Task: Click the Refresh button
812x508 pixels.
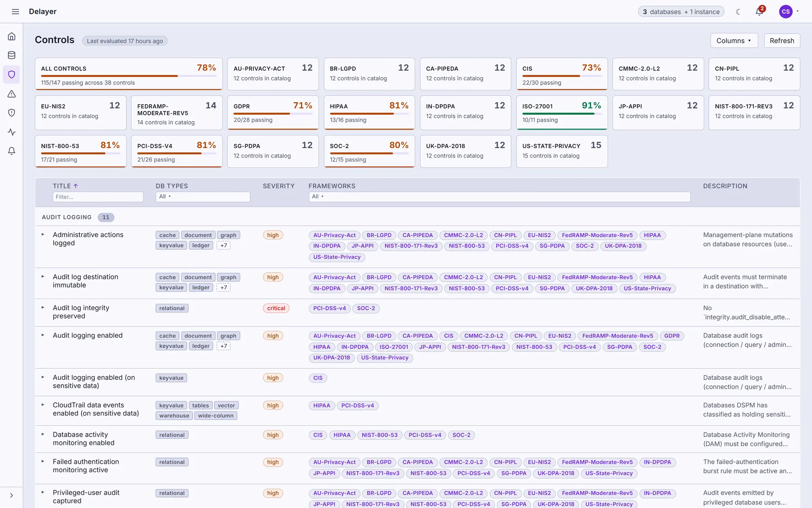Action: [782, 41]
